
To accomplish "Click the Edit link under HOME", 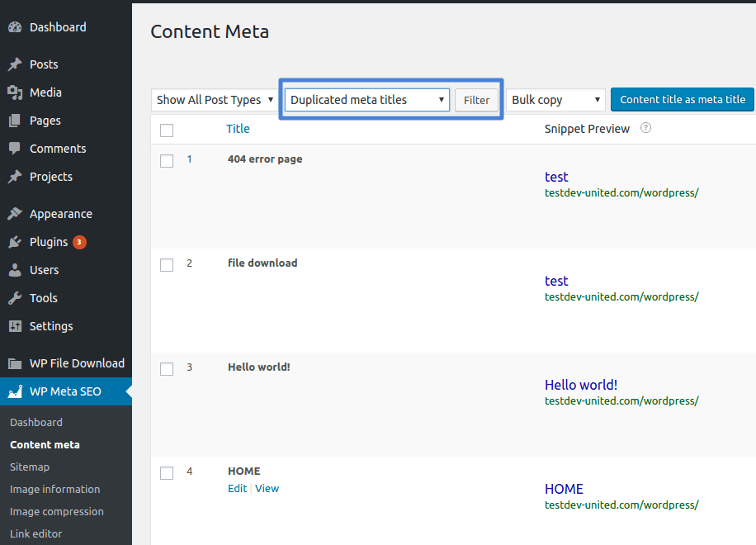I will [237, 488].
